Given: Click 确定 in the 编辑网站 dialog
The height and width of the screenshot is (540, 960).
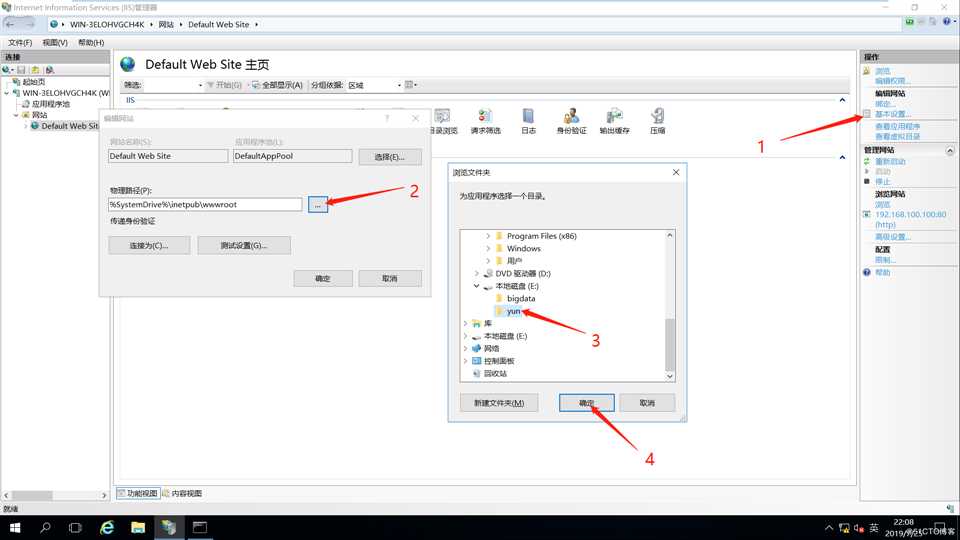Looking at the screenshot, I should click(323, 279).
